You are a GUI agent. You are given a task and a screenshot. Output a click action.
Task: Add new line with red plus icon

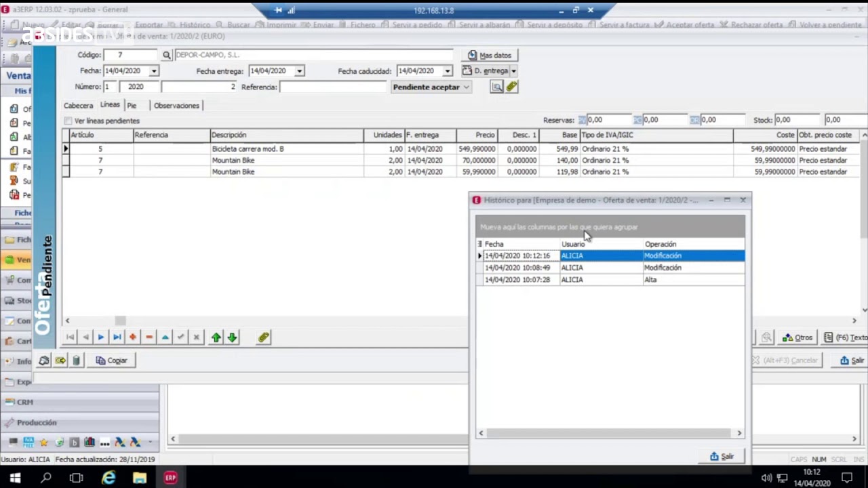tap(133, 338)
